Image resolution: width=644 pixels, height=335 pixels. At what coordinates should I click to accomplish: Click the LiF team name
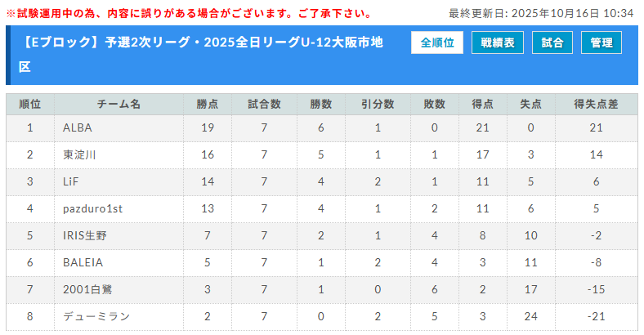coord(71,181)
